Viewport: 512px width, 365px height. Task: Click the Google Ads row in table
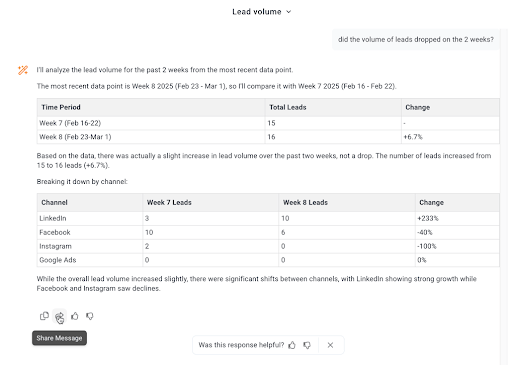[x=268, y=260]
